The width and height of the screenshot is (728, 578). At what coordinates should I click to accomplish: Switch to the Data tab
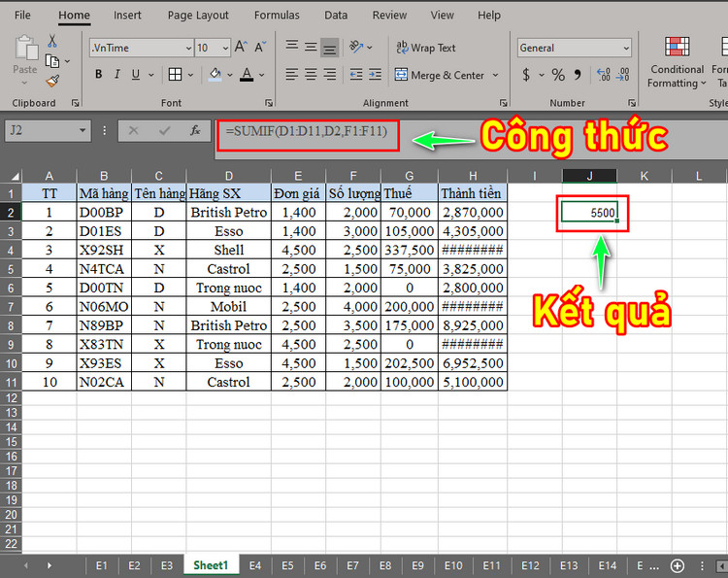pyautogui.click(x=336, y=16)
